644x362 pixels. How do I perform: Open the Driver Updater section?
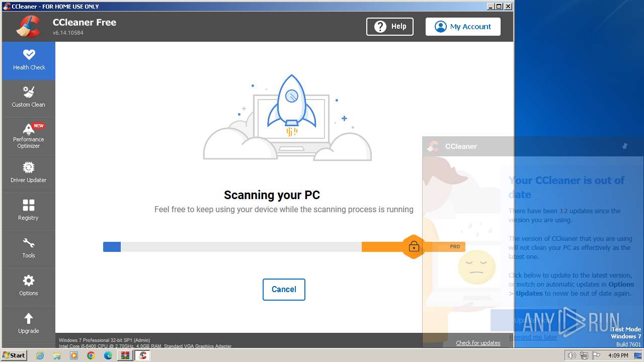29,174
